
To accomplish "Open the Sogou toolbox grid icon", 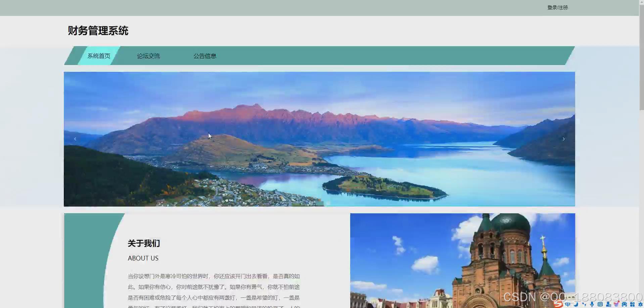I will [633, 304].
